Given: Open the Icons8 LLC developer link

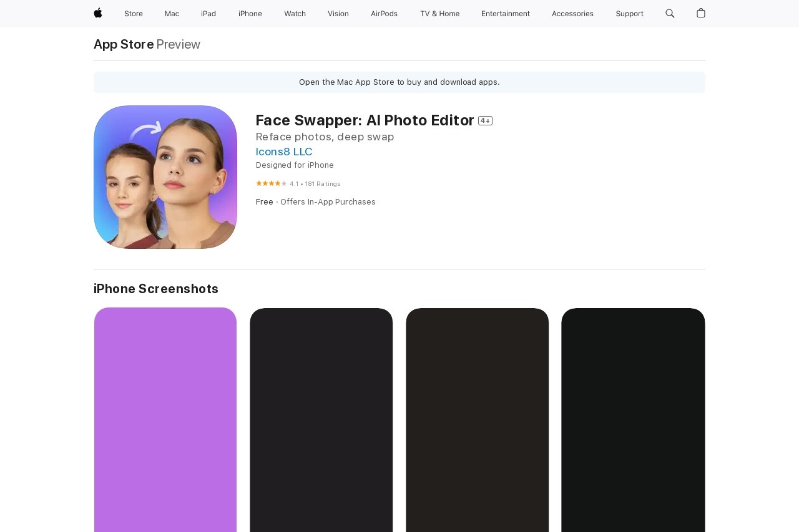Looking at the screenshot, I should (x=284, y=152).
